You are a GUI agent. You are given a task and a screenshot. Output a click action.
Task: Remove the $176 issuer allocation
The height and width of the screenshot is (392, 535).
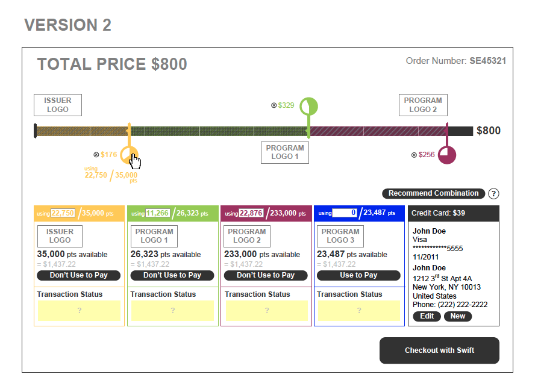96,155
